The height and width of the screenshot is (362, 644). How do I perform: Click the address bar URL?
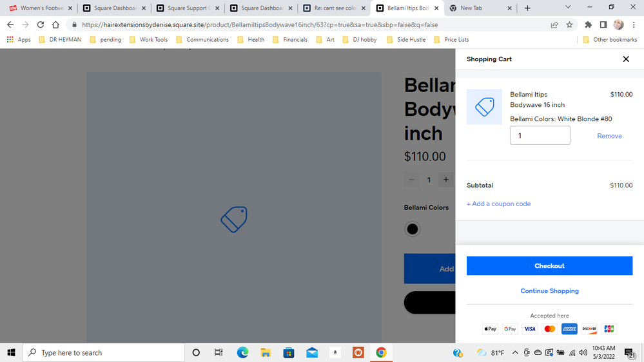(260, 24)
